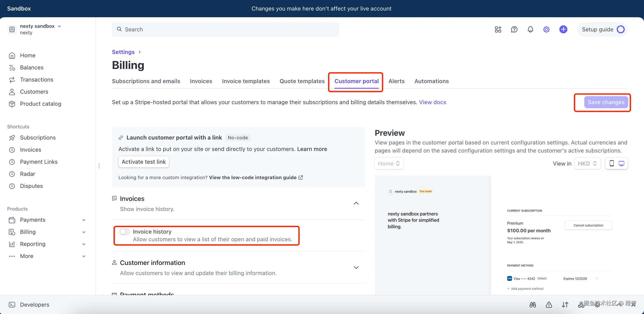Open the notifications bell
Image resolution: width=644 pixels, height=314 pixels.
[x=530, y=30]
